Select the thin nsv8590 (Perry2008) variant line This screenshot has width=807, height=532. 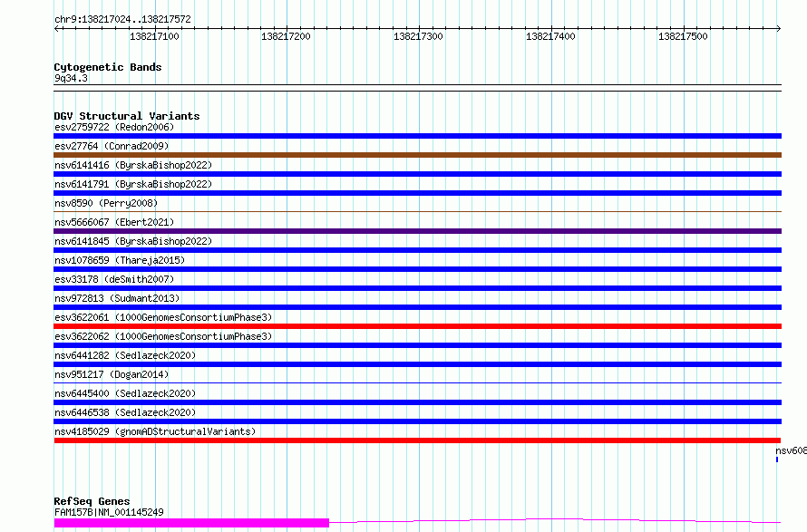pos(417,211)
